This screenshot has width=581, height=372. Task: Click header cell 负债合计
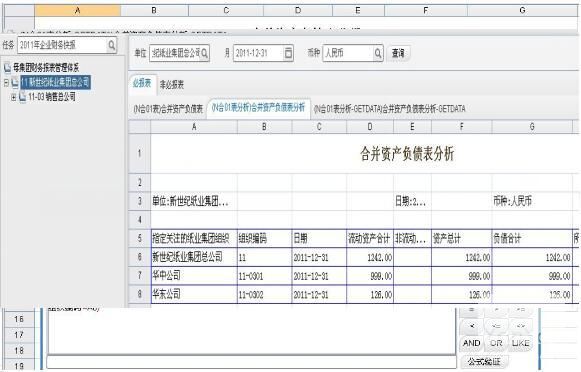[x=532, y=238]
